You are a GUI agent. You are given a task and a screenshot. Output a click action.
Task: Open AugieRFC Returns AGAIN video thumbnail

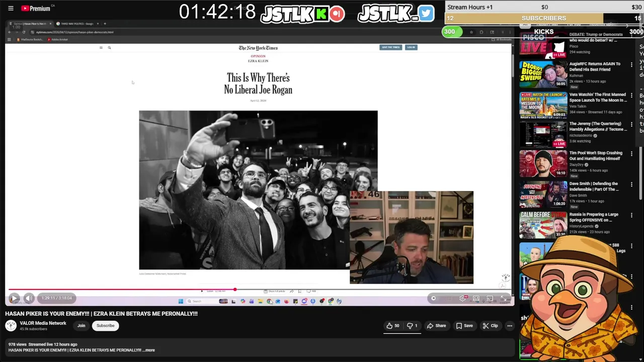543,74
